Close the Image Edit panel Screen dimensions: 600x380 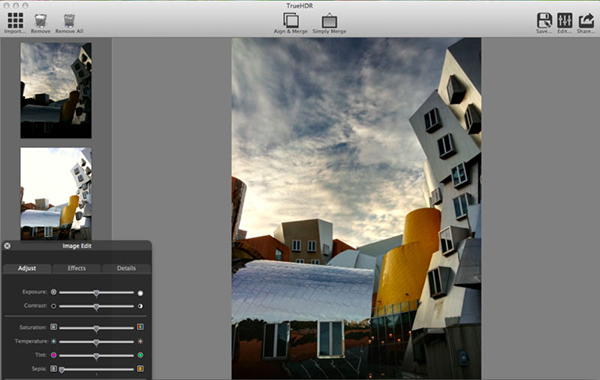(7, 246)
